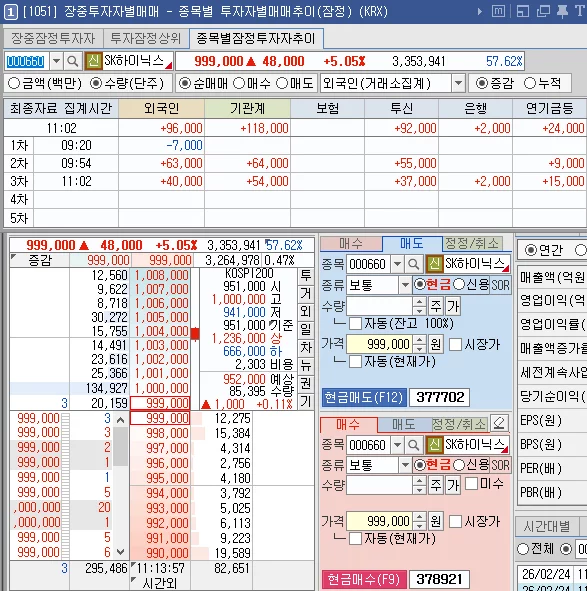Click top stock code field 000660
Viewport: 587px width, 591px height.
(26, 61)
